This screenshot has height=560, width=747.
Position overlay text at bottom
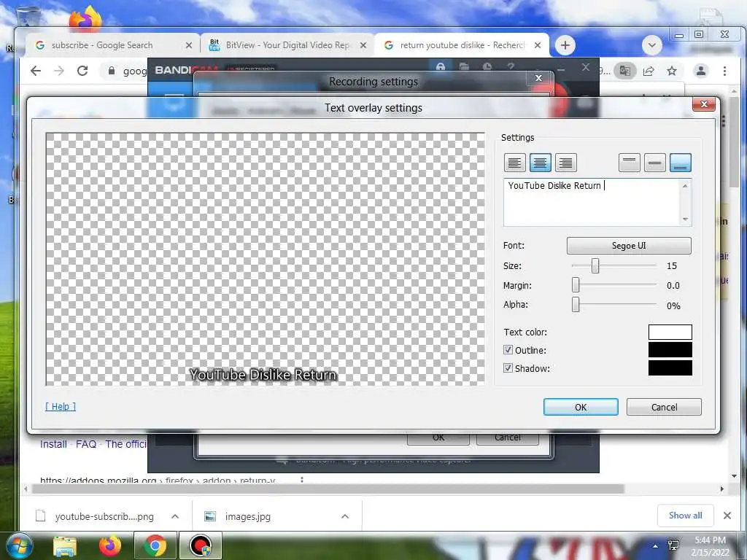pyautogui.click(x=681, y=163)
